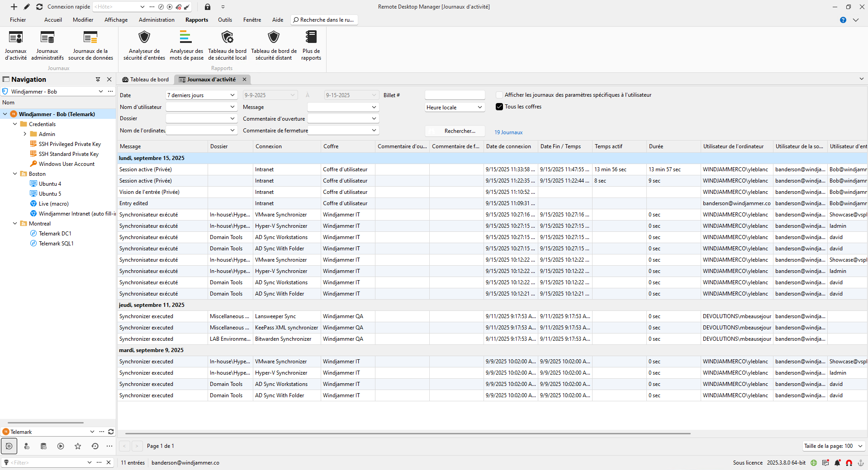Open user vault icon in bottom bar
Screen dimensions: 868x470
pyautogui.click(x=27, y=446)
